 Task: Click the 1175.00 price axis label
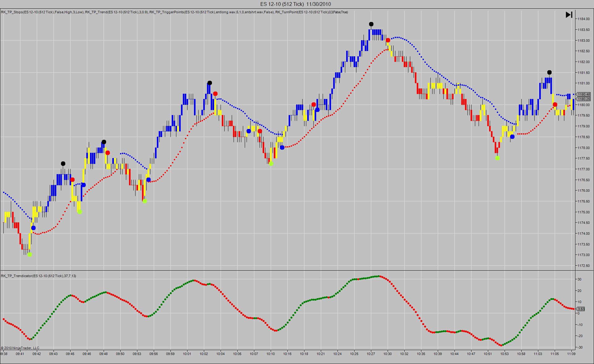pyautogui.click(x=583, y=212)
